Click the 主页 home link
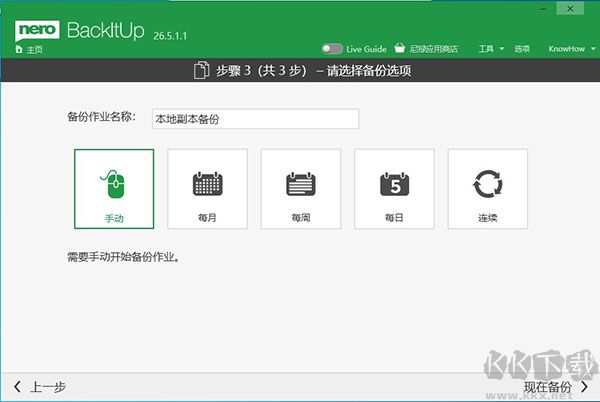Screen dimensions: 600x402 point(34,50)
